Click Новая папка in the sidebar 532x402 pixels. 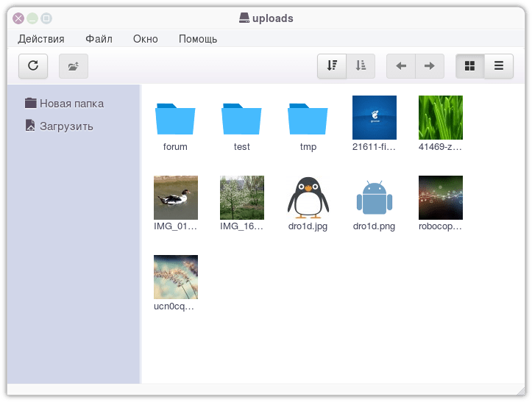64,104
